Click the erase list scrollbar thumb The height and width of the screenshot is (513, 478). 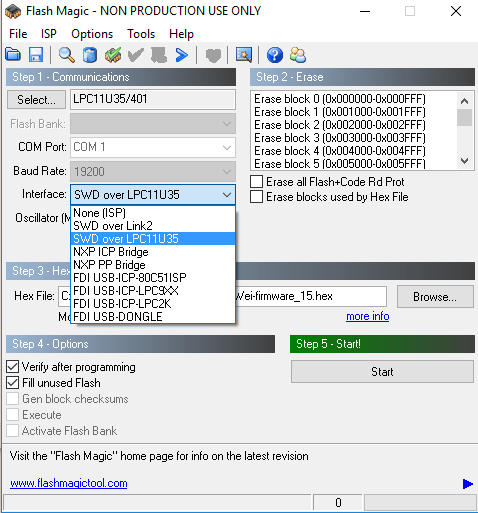(x=465, y=117)
